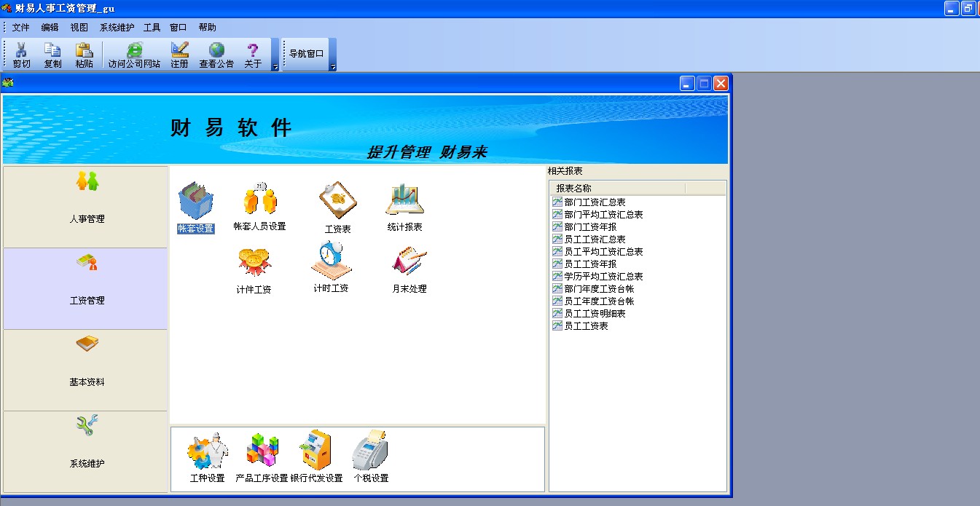Screen dimensions: 980x506
Task: Open the 文件 menu
Action: pos(21,28)
